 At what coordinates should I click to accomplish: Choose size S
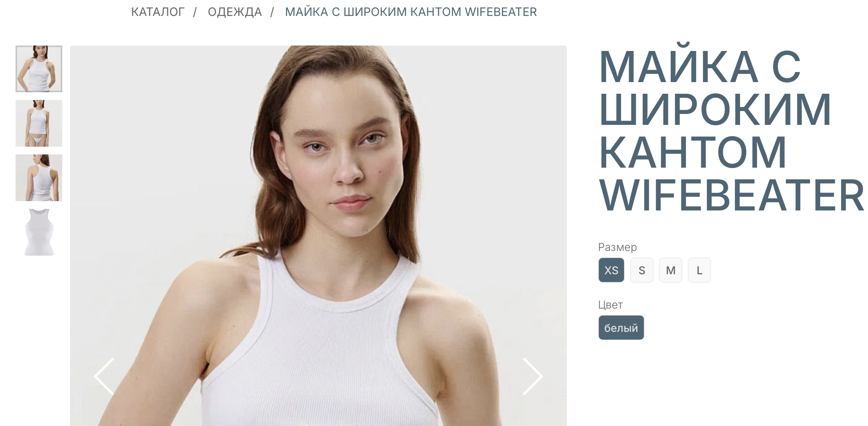(x=642, y=270)
